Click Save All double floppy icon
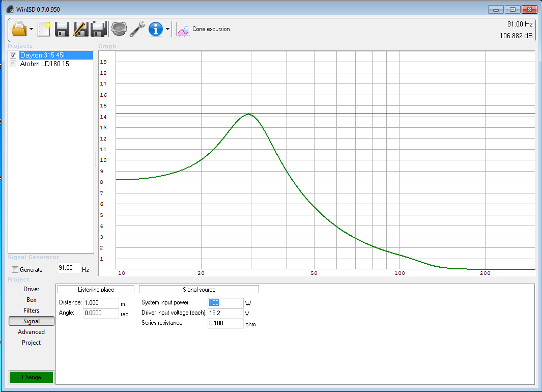Screen dimensions: 542x392 click(99, 29)
